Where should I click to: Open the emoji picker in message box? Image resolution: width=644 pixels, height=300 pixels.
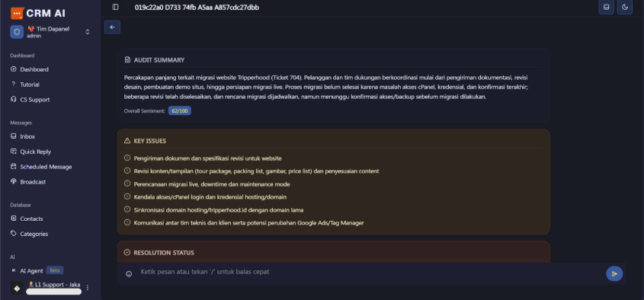pyautogui.click(x=129, y=274)
